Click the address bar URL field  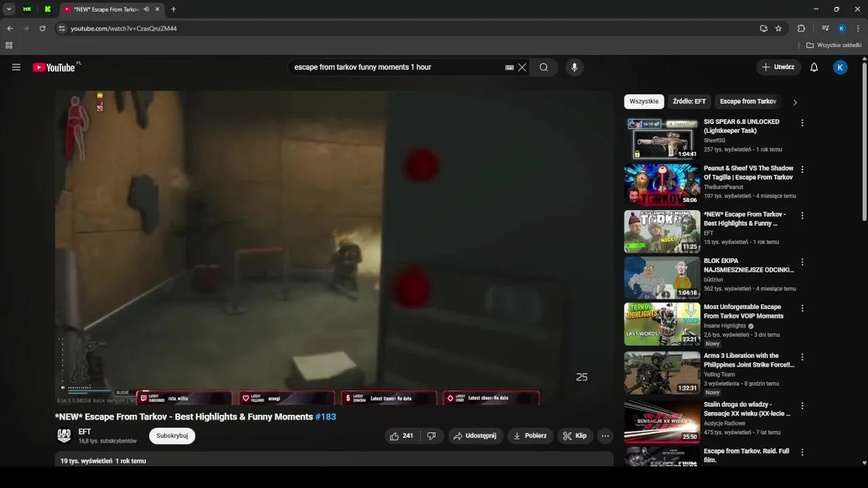pos(407,28)
